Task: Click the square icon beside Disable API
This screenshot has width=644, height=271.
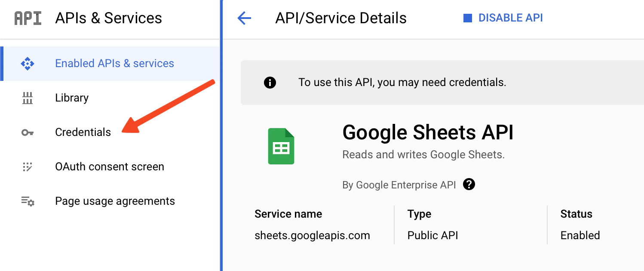Action: [x=468, y=18]
